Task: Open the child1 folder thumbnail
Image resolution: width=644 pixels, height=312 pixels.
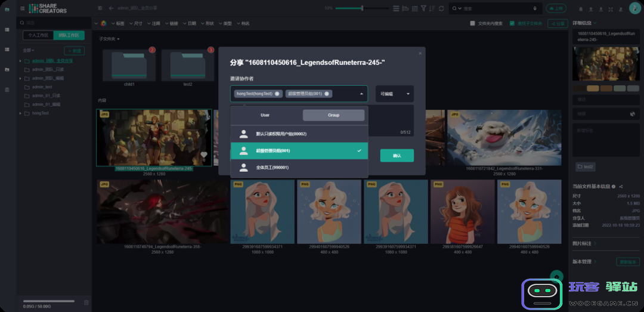Action: [x=129, y=66]
